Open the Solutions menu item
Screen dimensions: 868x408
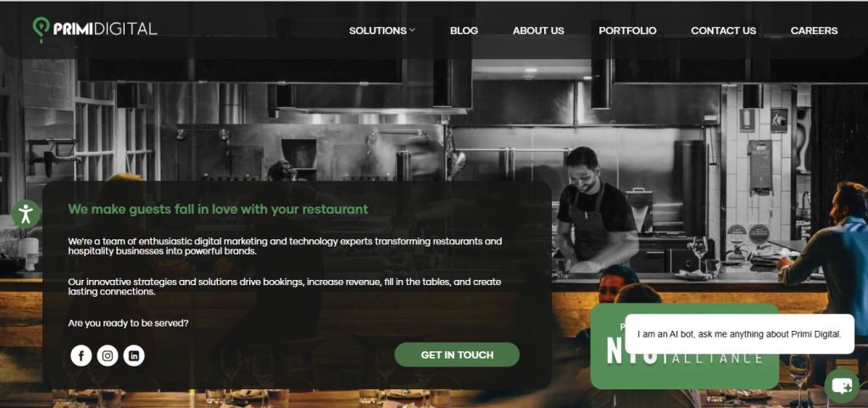pyautogui.click(x=378, y=31)
